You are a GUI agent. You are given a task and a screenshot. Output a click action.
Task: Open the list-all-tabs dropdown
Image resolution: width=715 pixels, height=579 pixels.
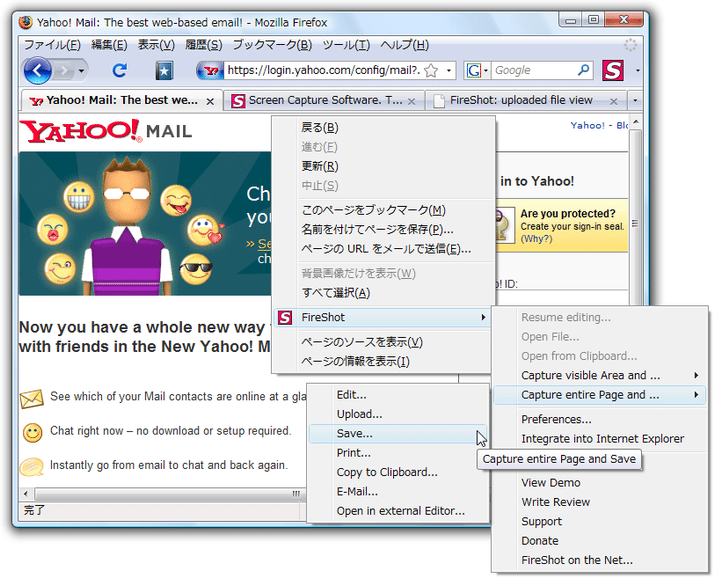635,101
